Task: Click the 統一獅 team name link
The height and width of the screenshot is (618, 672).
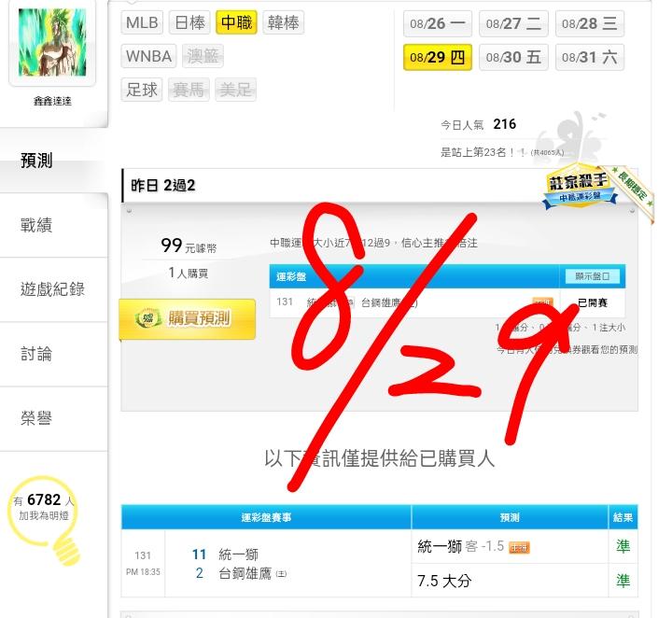Action: [238, 555]
